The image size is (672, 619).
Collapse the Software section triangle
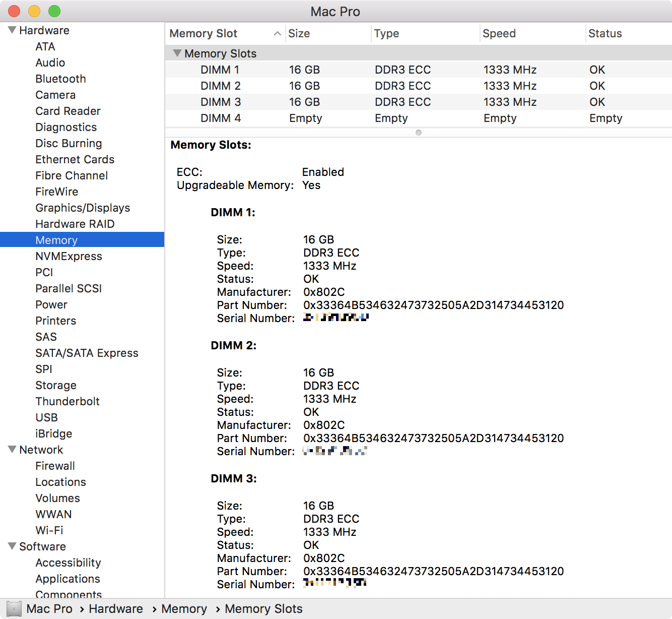point(13,546)
